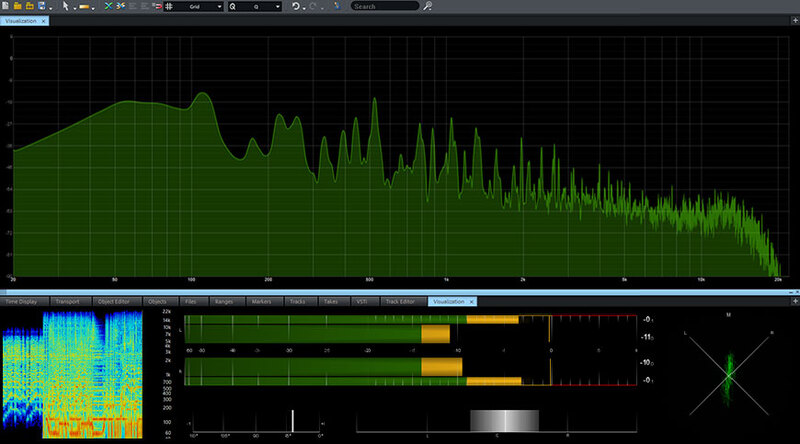The width and height of the screenshot is (800, 444).
Task: Switch to the Track Editor tab
Action: pyautogui.click(x=400, y=301)
